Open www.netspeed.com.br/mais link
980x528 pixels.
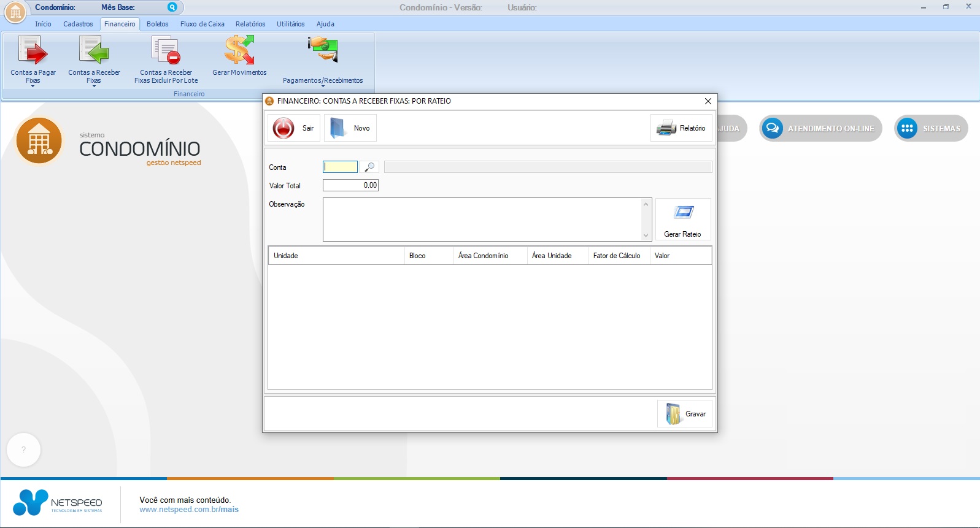[189, 510]
